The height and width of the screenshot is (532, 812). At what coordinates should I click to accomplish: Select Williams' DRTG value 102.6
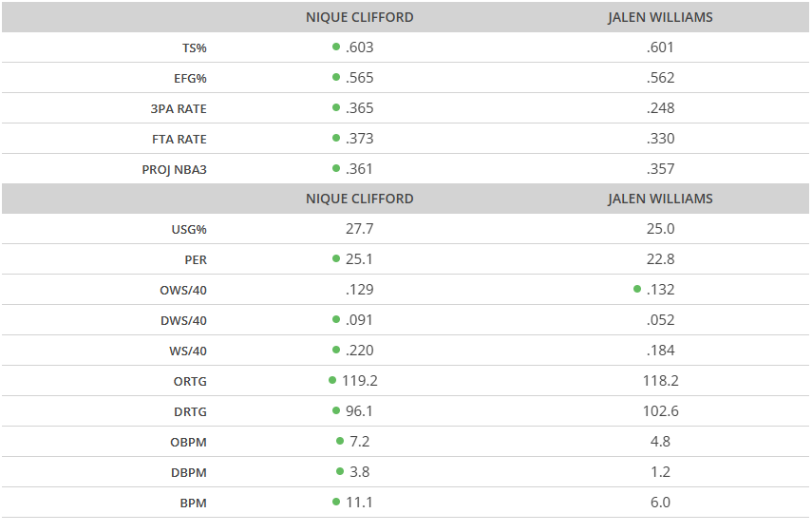[x=660, y=411]
